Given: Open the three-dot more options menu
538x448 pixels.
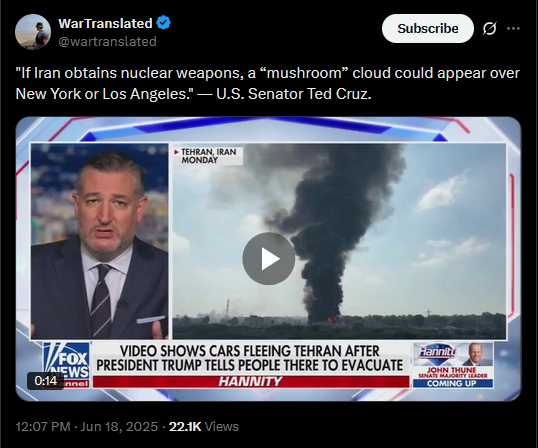Looking at the screenshot, I should pos(513,28).
